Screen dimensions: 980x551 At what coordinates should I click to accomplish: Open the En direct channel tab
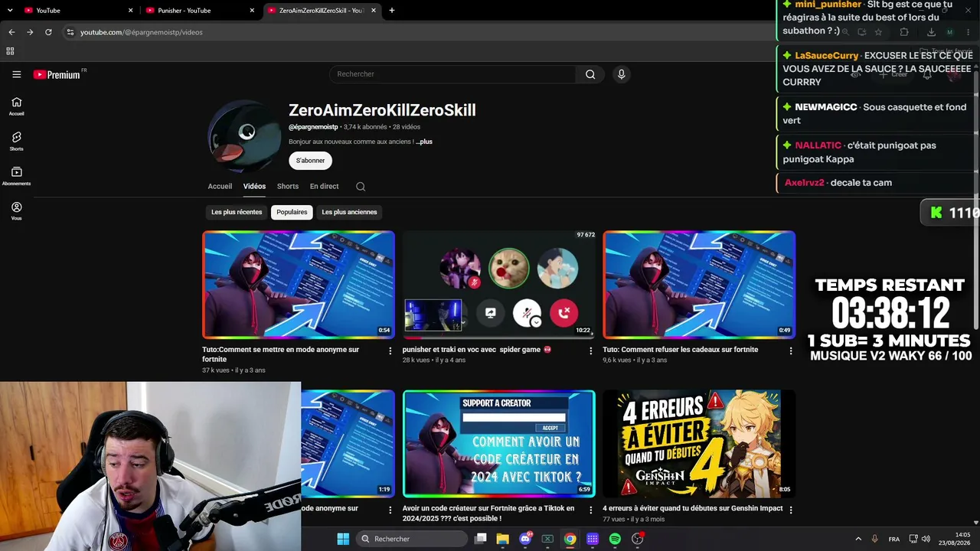(324, 187)
